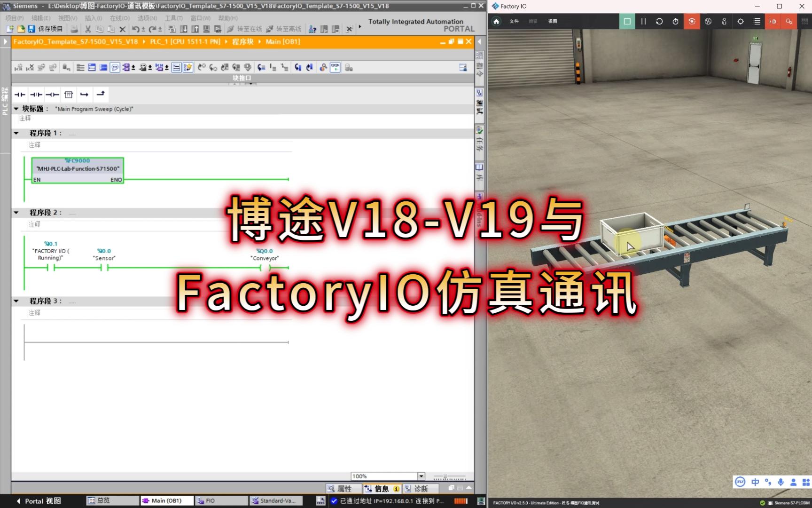Viewport: 812px width, 508px height.
Task: Pause the Factory IO simulation
Action: (643, 21)
